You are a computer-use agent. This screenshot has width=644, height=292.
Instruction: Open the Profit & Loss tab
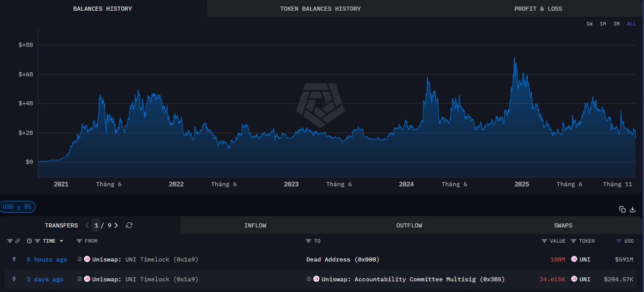coord(538,9)
